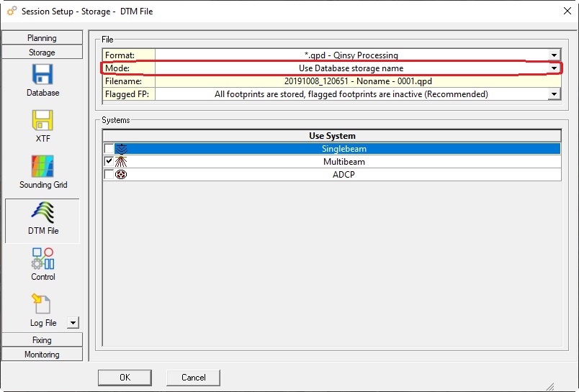Screen dimensions: 579x392
Task: Click the 'Format:' label cell
Action: click(x=129, y=55)
